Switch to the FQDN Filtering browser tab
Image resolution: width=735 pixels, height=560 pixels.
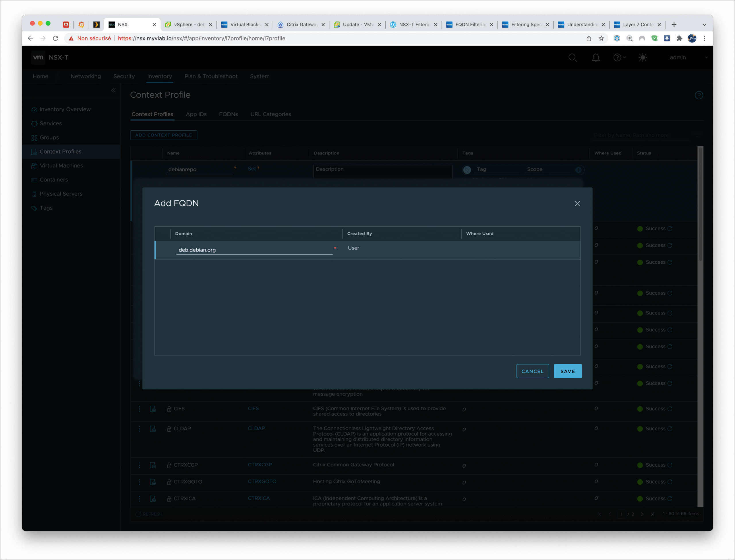(x=470, y=25)
